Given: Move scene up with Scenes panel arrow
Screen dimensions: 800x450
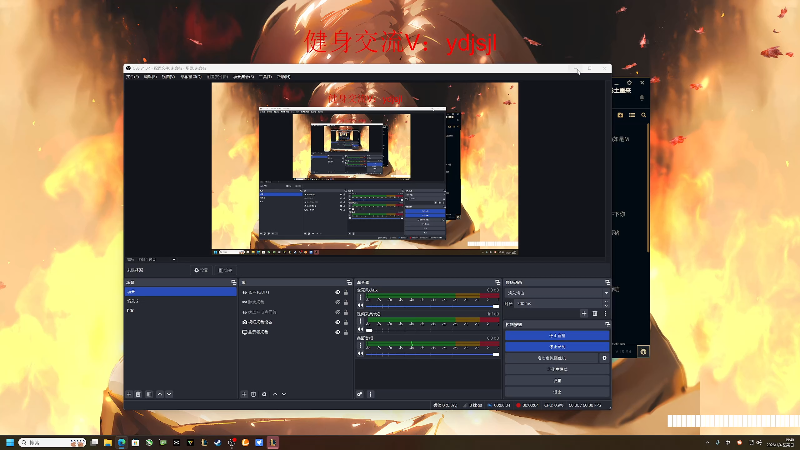Looking at the screenshot, I should pyautogui.click(x=160, y=394).
